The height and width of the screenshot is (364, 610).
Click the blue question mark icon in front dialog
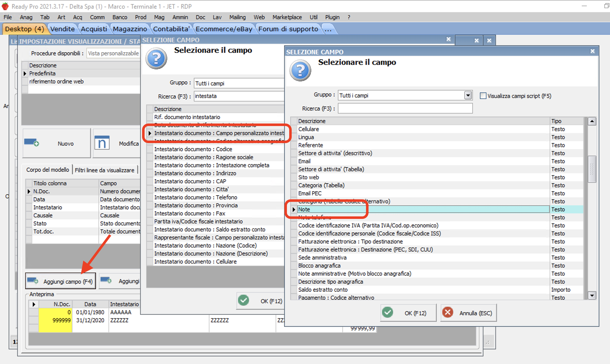pyautogui.click(x=300, y=70)
